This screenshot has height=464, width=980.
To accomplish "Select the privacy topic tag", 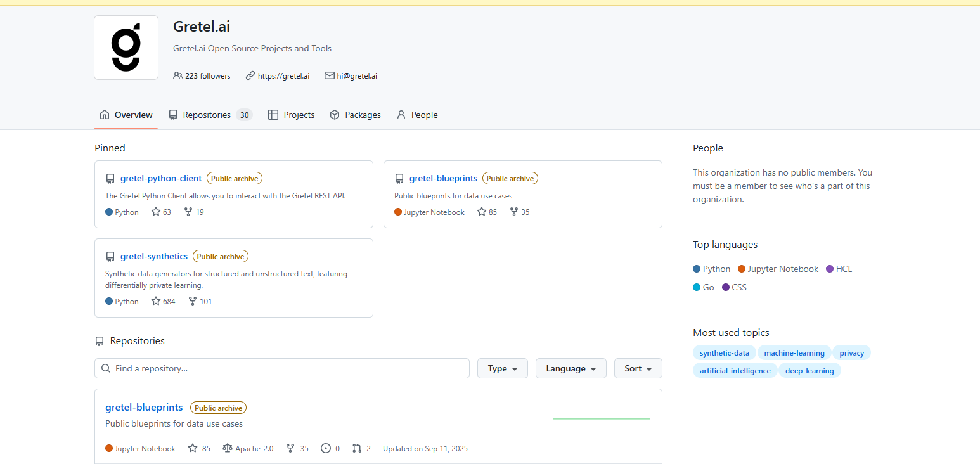I will [x=852, y=353].
